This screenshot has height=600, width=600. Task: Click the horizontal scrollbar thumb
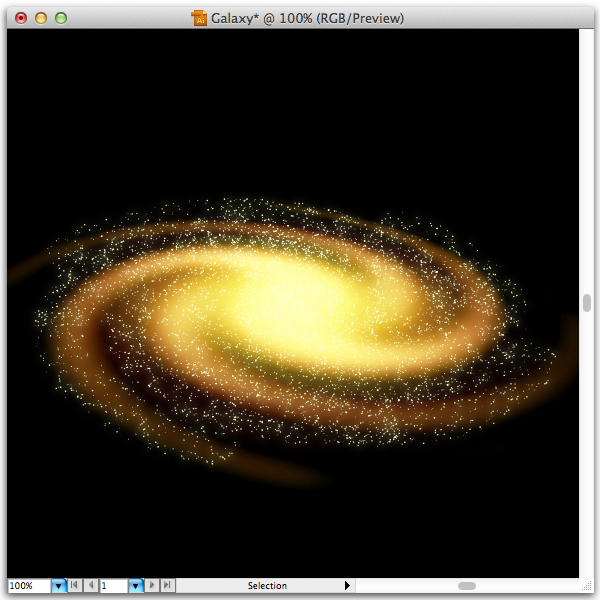click(x=467, y=586)
